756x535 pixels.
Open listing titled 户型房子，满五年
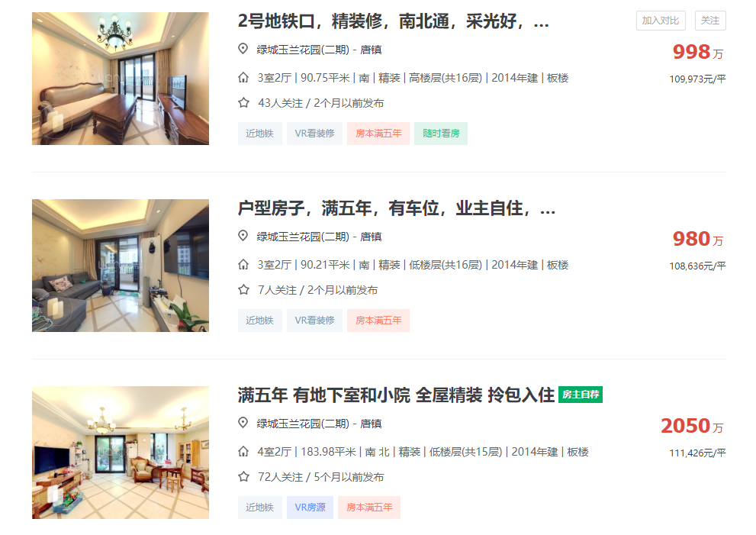point(397,208)
